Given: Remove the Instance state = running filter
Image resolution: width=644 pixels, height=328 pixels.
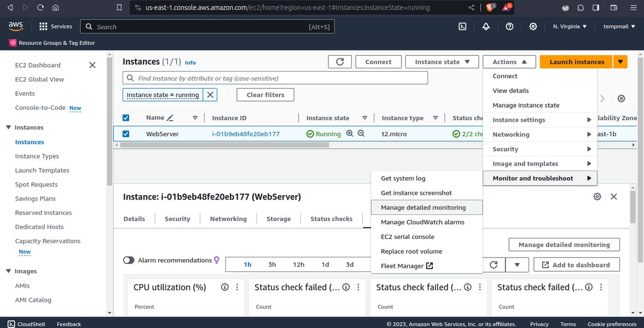Looking at the screenshot, I should click(210, 95).
